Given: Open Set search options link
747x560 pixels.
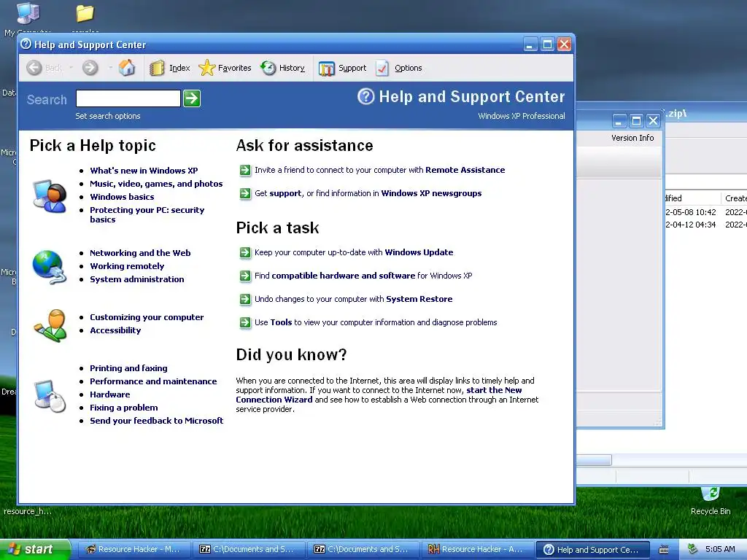Looking at the screenshot, I should (x=108, y=116).
